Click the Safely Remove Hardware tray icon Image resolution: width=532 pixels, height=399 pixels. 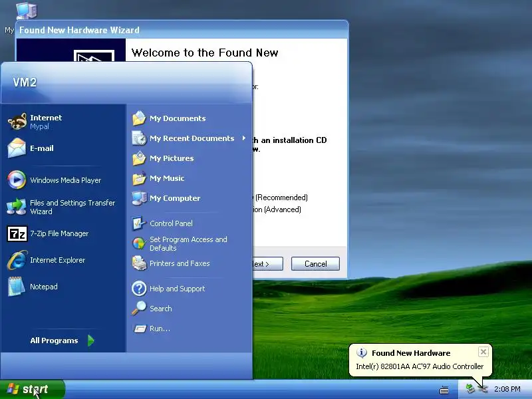pyautogui.click(x=470, y=388)
